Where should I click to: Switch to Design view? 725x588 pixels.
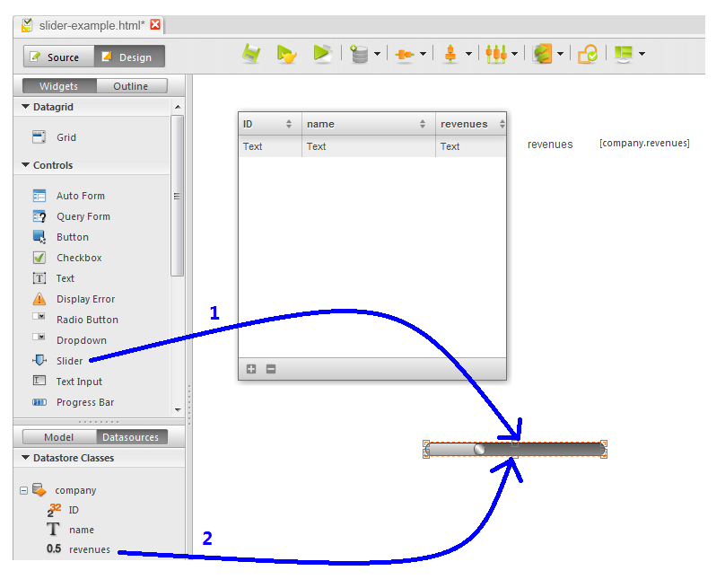click(x=129, y=57)
